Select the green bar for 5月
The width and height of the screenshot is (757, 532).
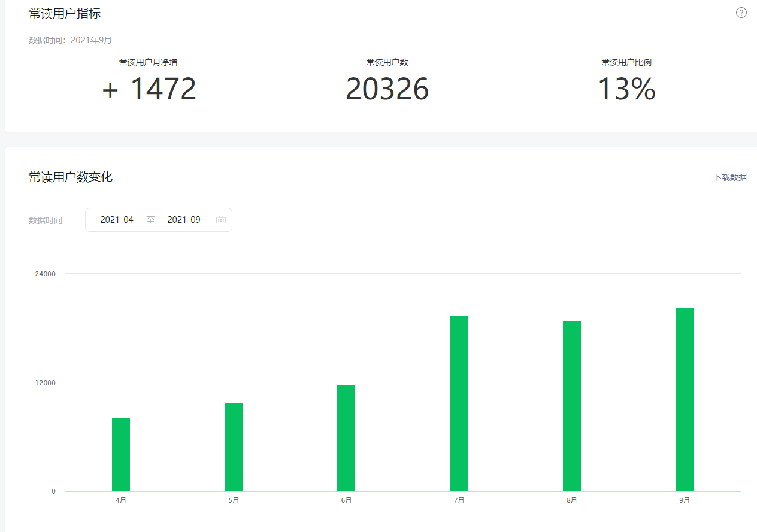click(x=234, y=447)
